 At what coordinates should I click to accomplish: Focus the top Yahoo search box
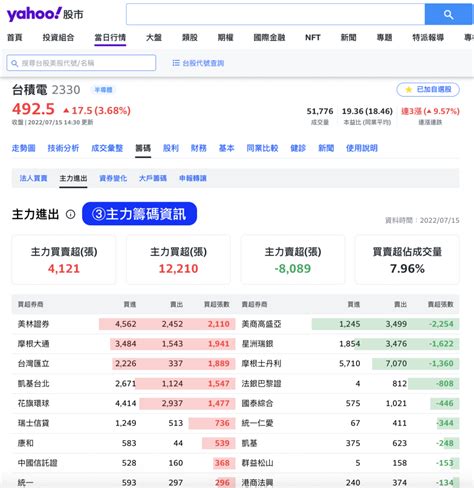275,14
